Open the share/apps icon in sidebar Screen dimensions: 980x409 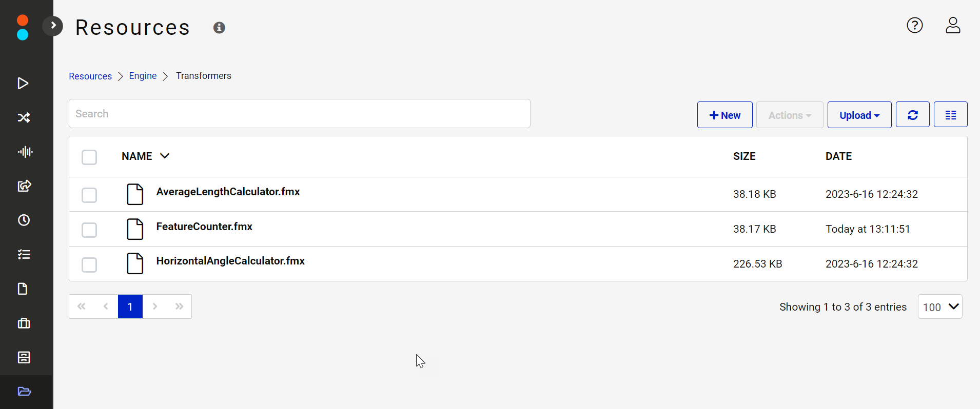[x=24, y=186]
